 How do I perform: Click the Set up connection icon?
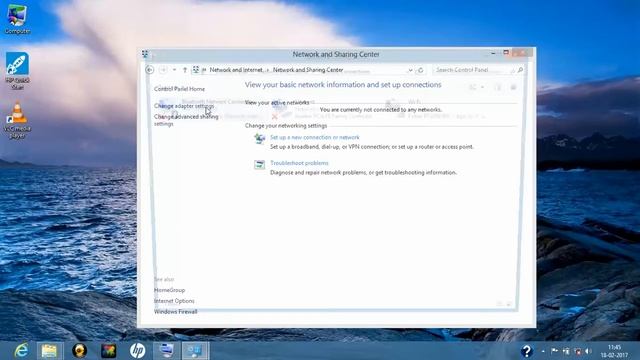(259, 138)
